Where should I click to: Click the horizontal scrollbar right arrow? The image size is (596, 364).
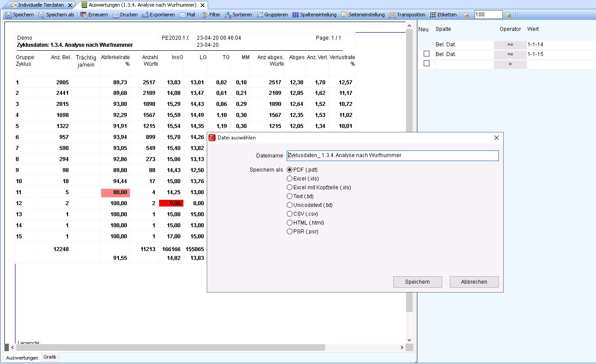pos(402,348)
